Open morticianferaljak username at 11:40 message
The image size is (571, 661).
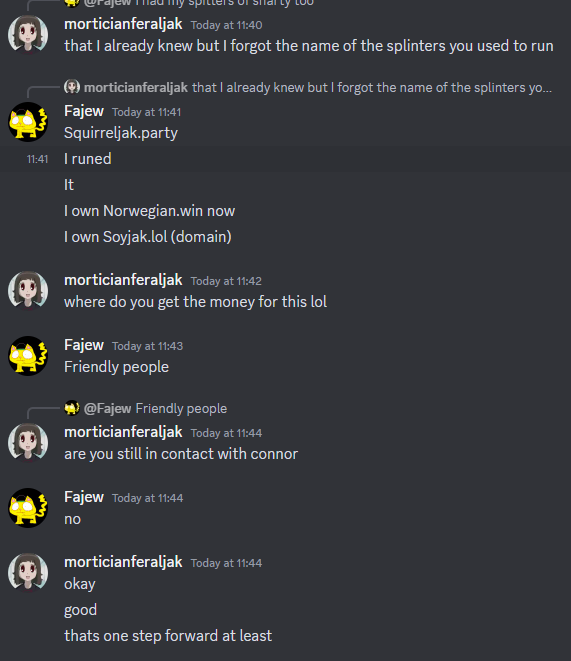tap(123, 24)
